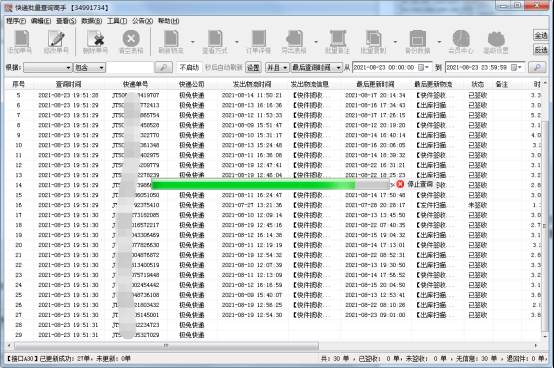
Task: Open the 工具(T) menu
Action: click(x=117, y=21)
